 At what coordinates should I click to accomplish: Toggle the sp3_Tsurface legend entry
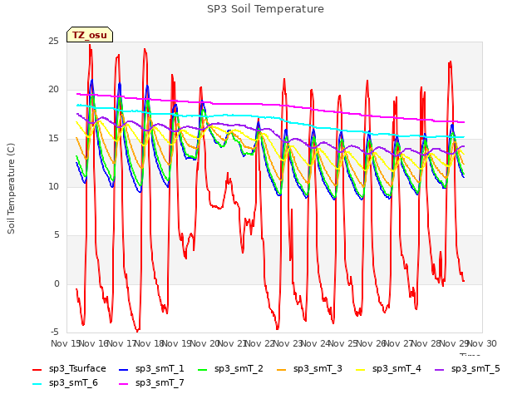point(69,369)
